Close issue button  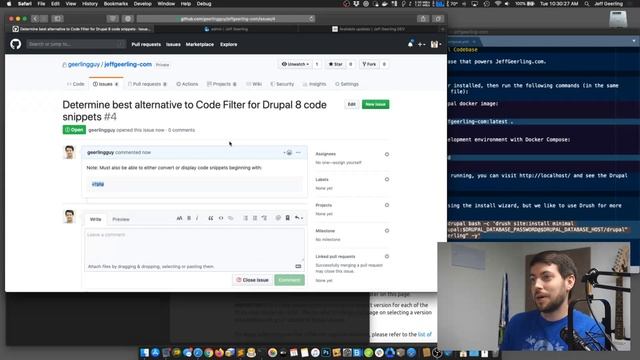click(x=252, y=280)
